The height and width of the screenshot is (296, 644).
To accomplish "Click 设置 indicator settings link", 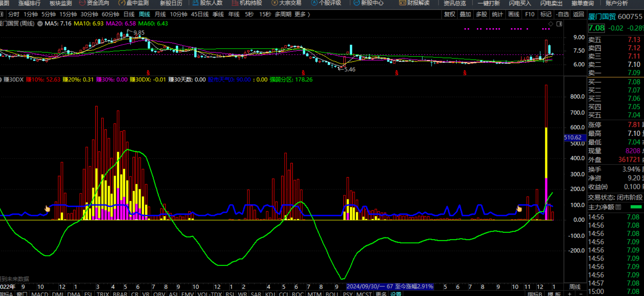I will click(396, 293).
